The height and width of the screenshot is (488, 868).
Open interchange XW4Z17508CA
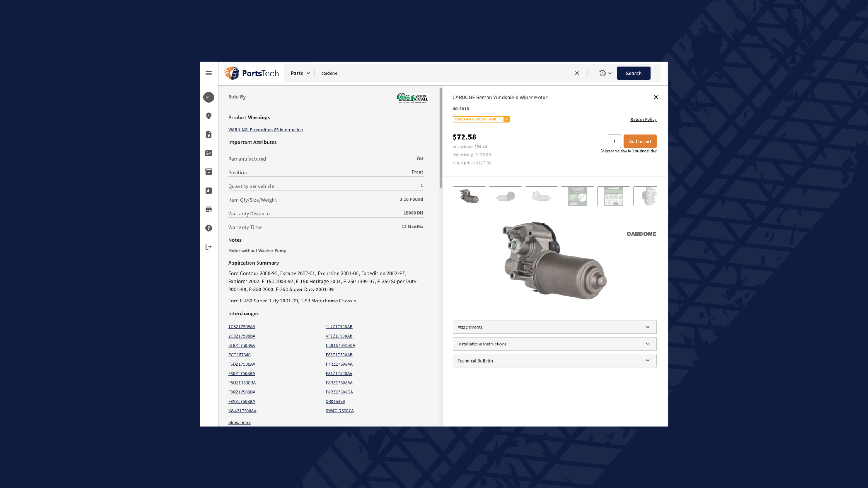click(340, 411)
